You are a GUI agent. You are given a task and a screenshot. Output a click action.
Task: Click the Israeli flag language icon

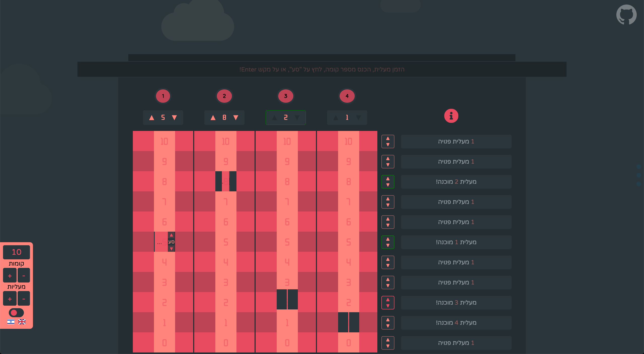[11, 322]
